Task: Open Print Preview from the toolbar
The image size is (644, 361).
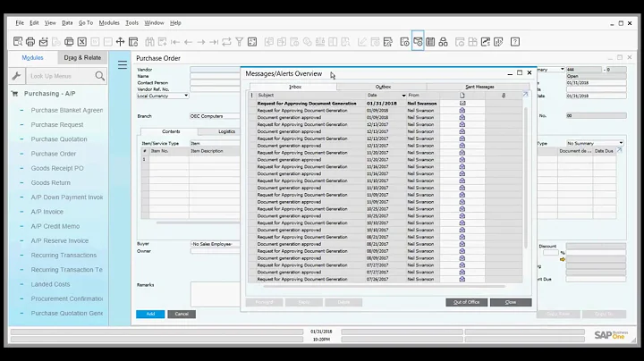Action: pos(18,41)
